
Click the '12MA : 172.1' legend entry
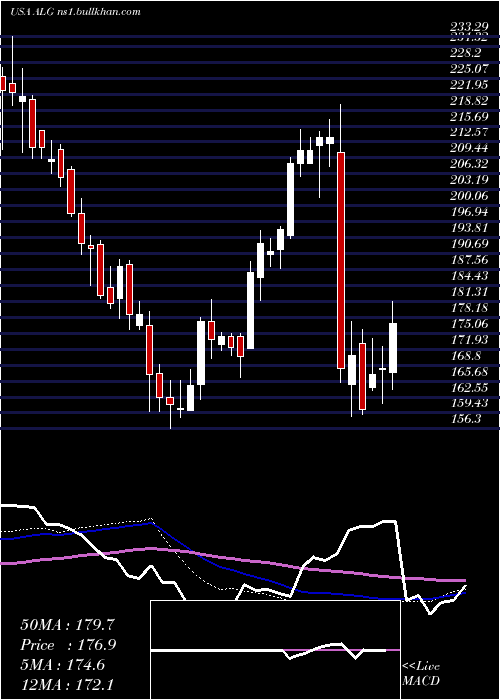pyautogui.click(x=68, y=684)
